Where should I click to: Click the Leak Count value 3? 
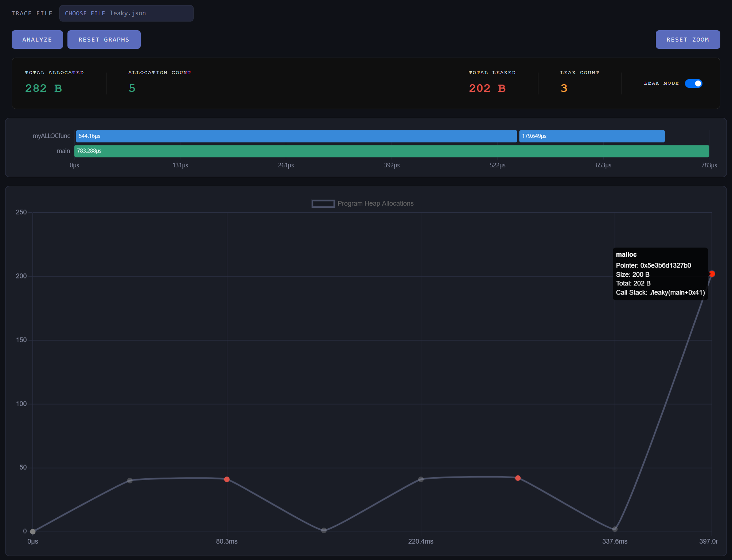coord(564,88)
